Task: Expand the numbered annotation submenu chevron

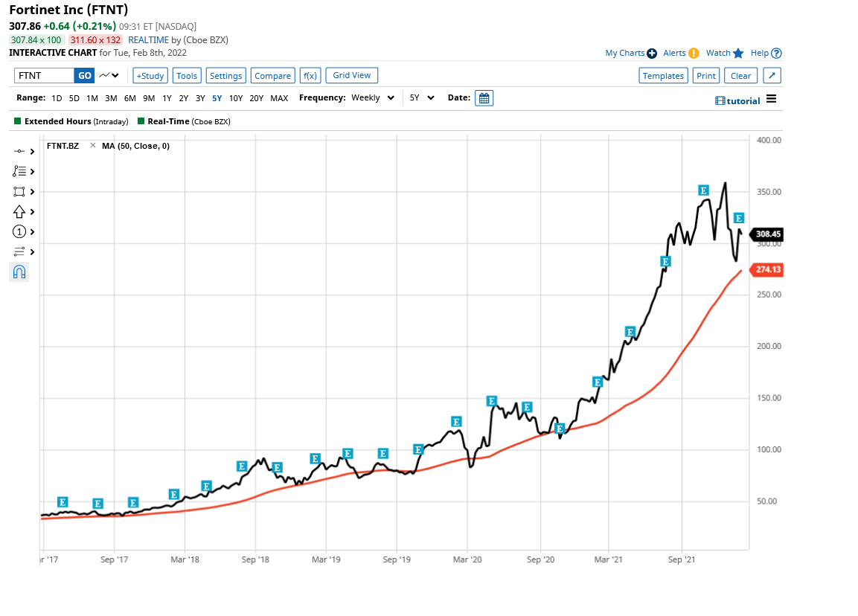Action: [32, 232]
